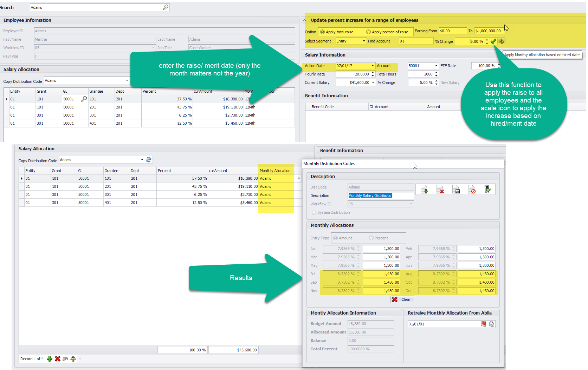Click the cancel document icon

coord(472,190)
